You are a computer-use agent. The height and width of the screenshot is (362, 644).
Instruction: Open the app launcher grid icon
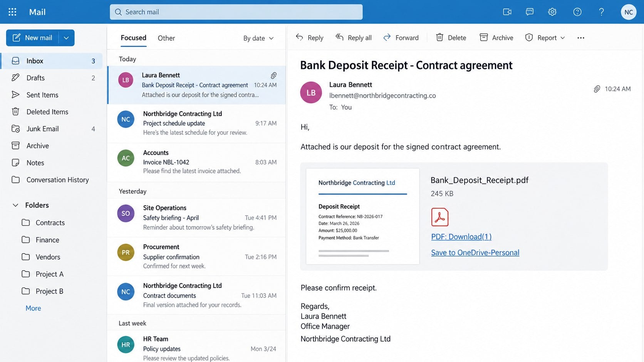pos(12,12)
